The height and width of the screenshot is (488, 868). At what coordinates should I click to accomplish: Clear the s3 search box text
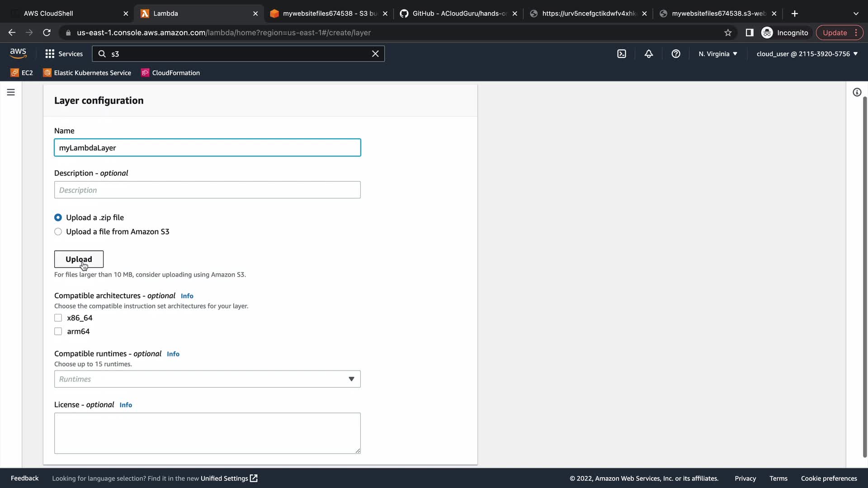[375, 54]
